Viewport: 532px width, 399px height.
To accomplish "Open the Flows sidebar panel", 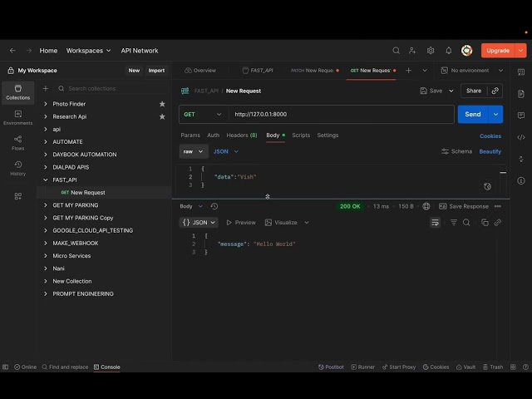I will 18,143.
